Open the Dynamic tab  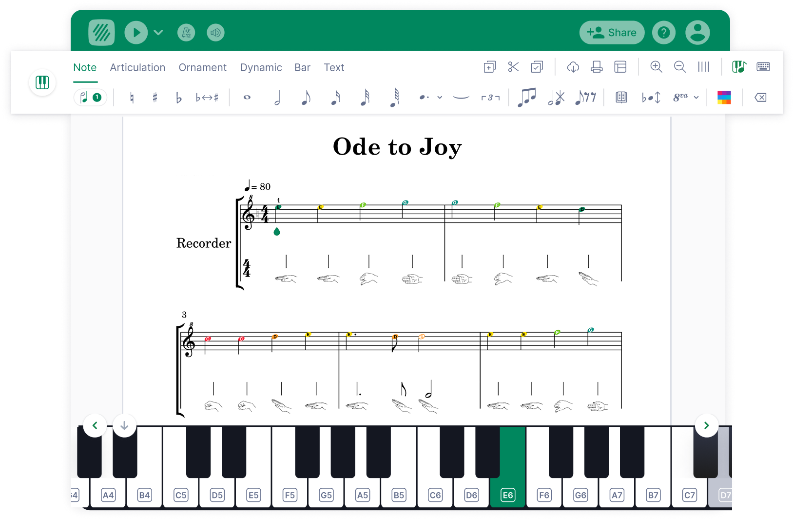coord(261,67)
